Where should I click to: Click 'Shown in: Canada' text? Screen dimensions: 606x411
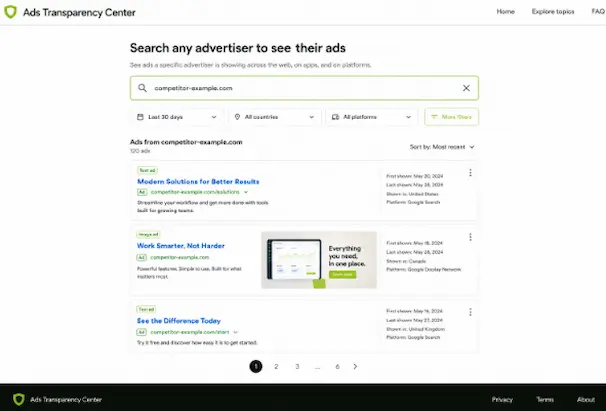(406, 261)
